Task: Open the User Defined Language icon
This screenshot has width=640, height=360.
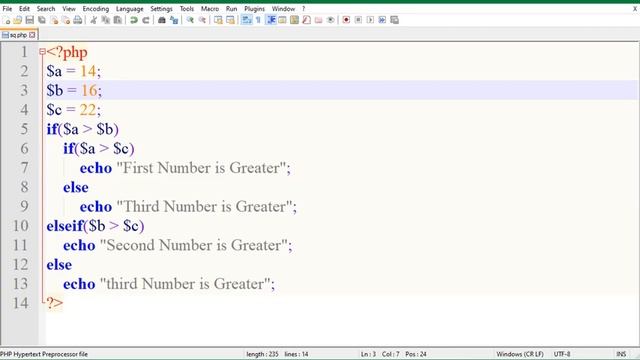Action: [x=282, y=20]
